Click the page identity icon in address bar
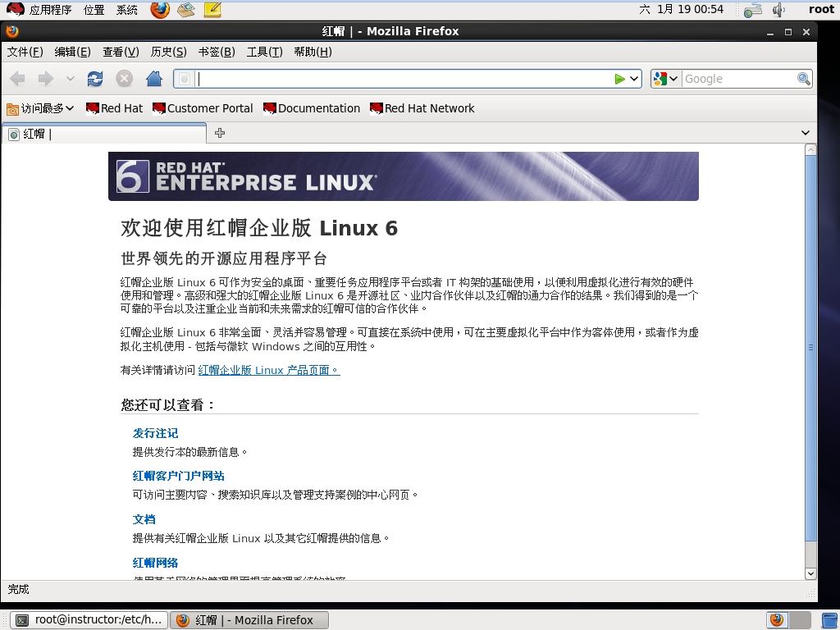Screen dimensions: 840x630 coord(185,80)
